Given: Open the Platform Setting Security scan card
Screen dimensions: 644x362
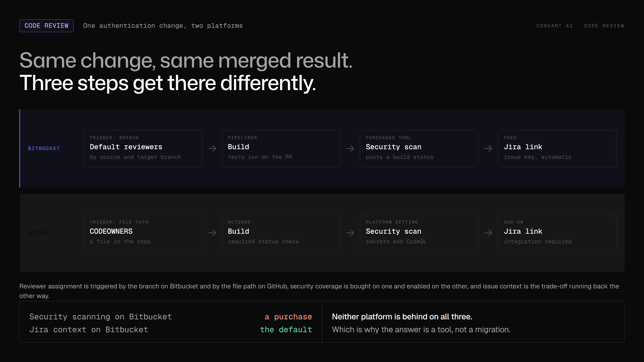Looking at the screenshot, I should (419, 233).
